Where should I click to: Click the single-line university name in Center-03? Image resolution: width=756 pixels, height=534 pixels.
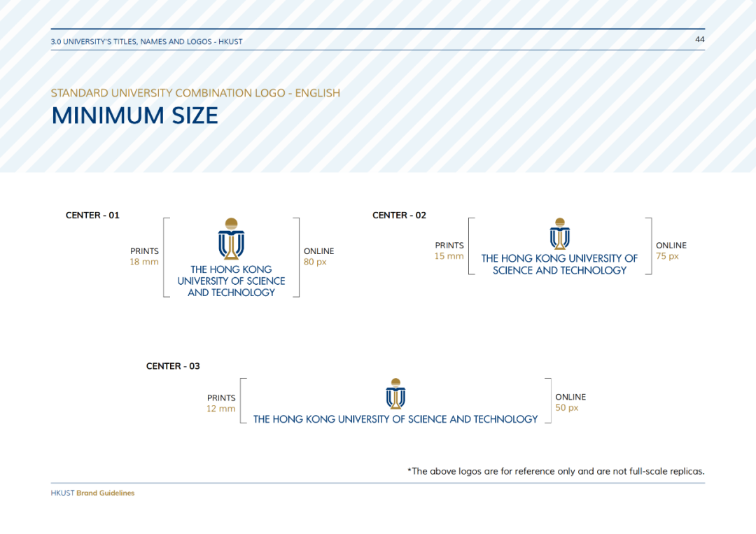[x=395, y=419]
